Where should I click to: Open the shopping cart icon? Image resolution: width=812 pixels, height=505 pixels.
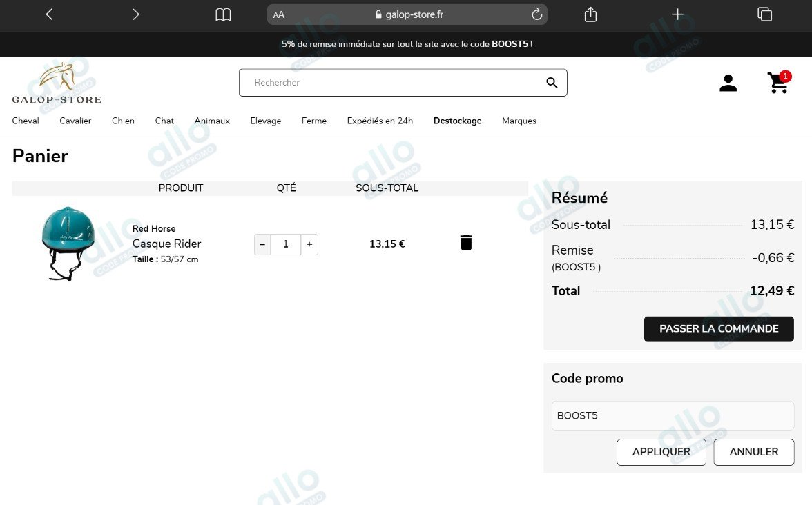click(779, 82)
